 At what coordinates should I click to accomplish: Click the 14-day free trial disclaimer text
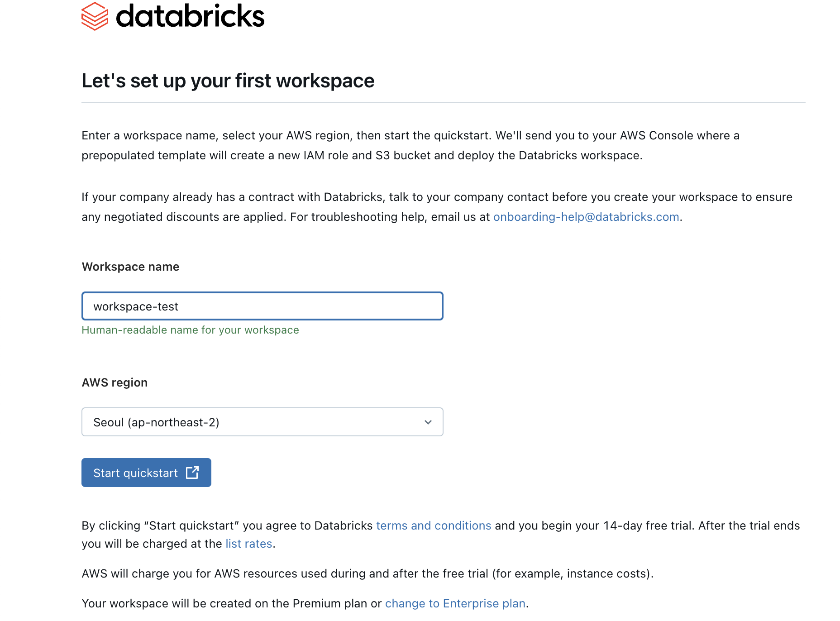[634, 525]
